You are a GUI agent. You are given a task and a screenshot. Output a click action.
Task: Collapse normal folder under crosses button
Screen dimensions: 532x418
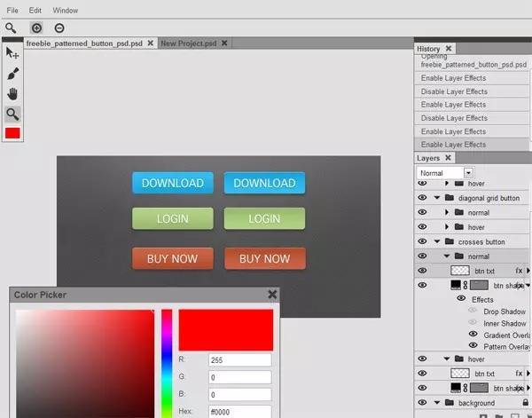tap(447, 256)
